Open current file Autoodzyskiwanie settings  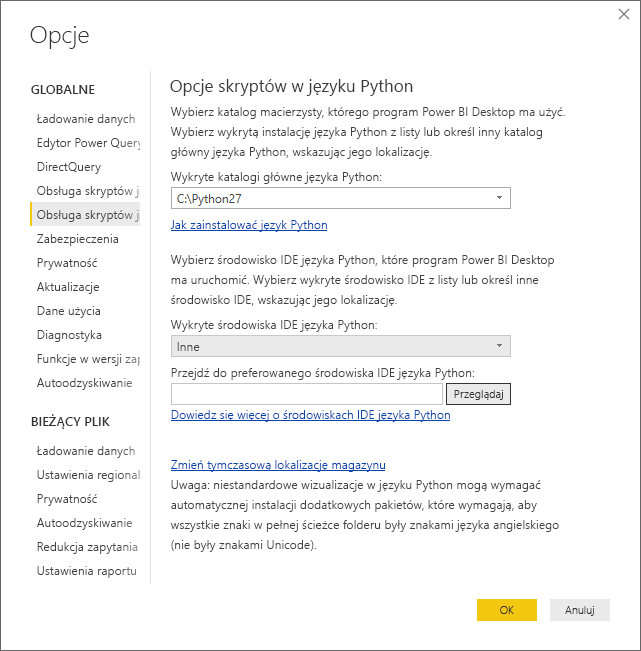[x=86, y=523]
